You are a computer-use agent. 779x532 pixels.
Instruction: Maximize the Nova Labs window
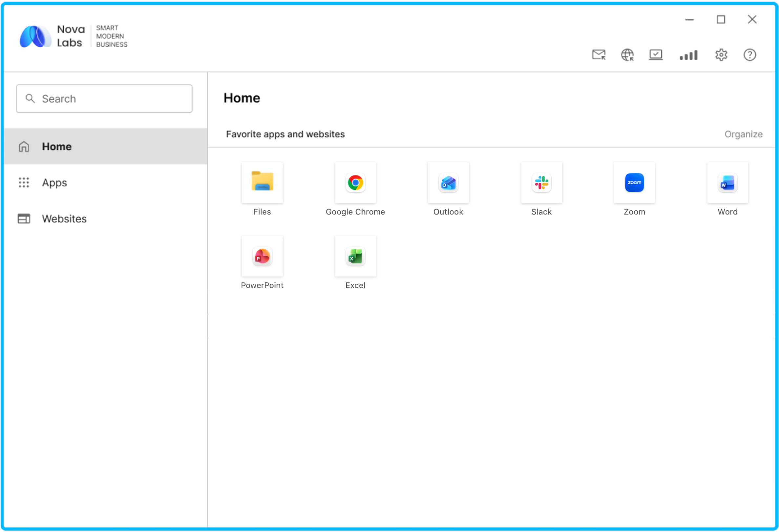pyautogui.click(x=721, y=19)
